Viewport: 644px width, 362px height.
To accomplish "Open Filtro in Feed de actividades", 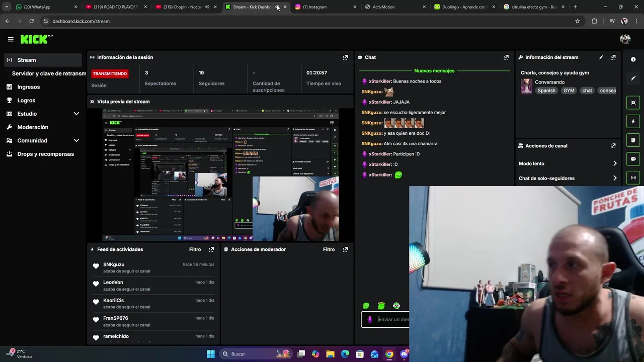I will point(195,249).
